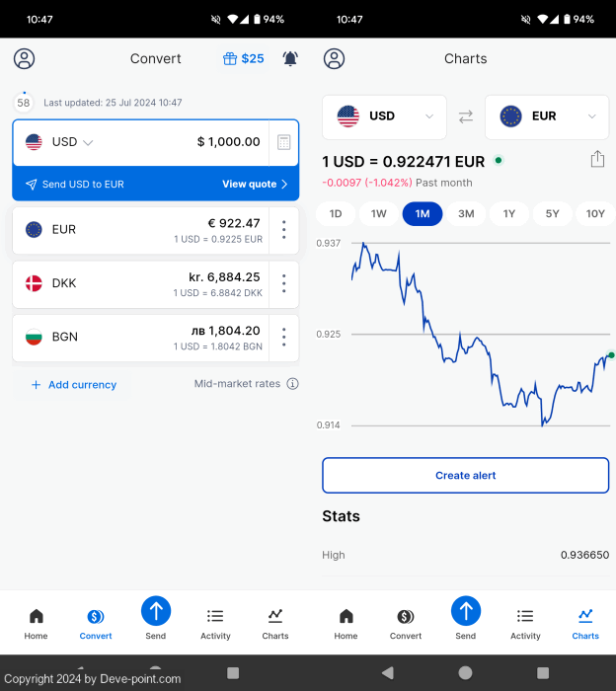Open the calculator next to USD amount
Viewport: 616px width, 691px height.
click(284, 142)
